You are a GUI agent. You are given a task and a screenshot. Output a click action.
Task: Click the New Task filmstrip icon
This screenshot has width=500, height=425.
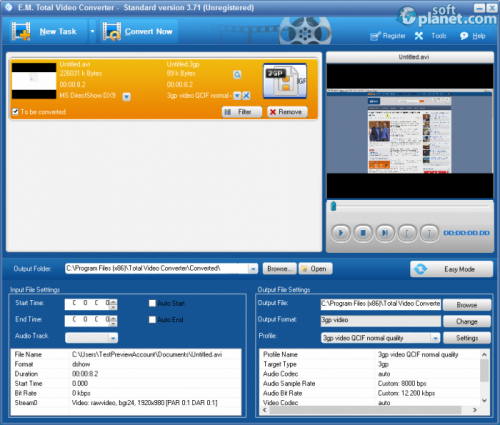click(x=21, y=31)
